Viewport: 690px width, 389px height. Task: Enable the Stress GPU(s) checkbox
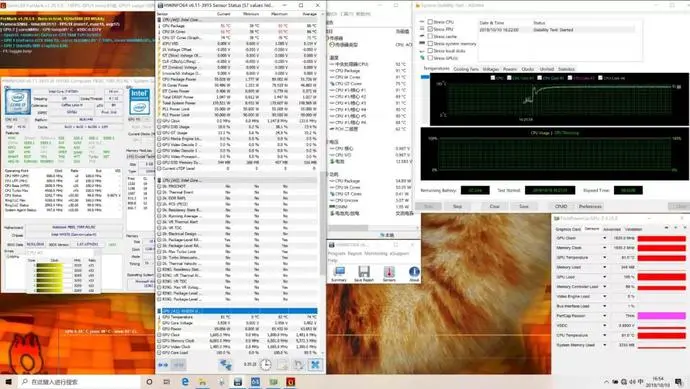coord(430,58)
